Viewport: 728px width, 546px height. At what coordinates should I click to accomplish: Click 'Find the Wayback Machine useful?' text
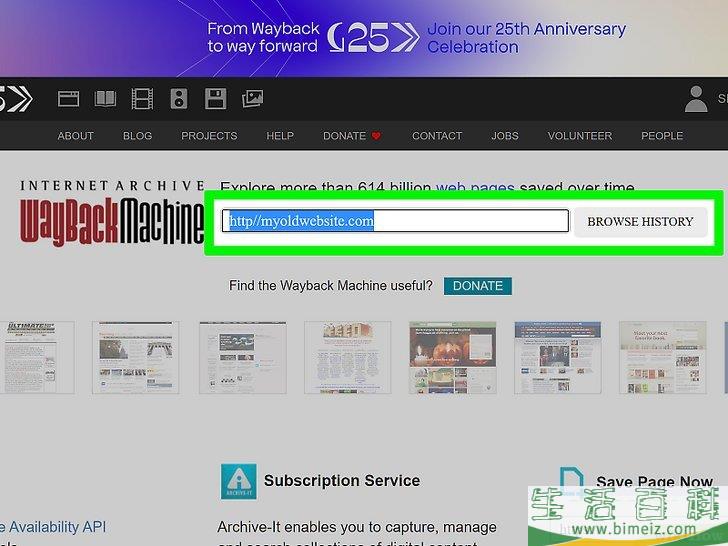[x=331, y=286]
